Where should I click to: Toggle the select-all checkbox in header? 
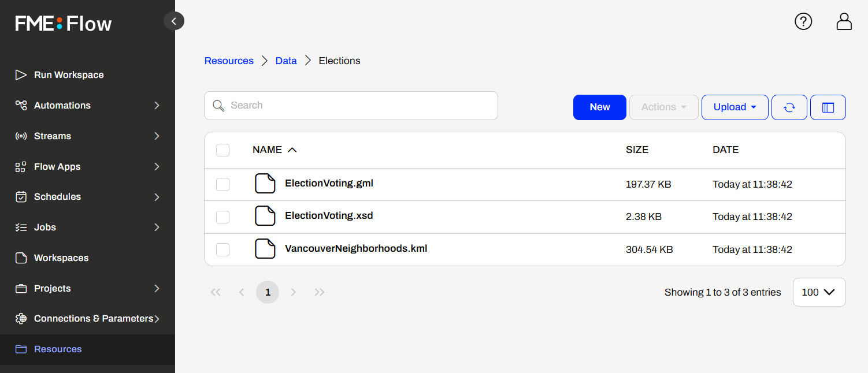click(x=222, y=150)
